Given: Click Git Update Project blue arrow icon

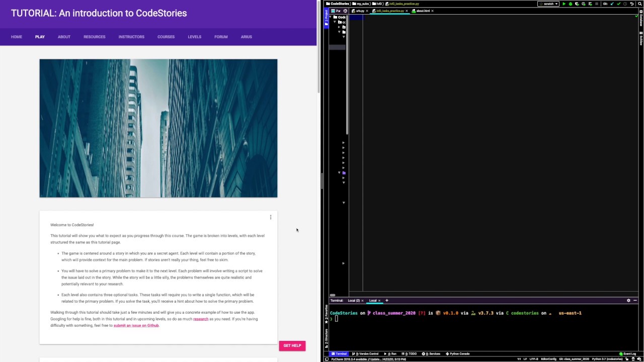Looking at the screenshot, I should point(612,4).
